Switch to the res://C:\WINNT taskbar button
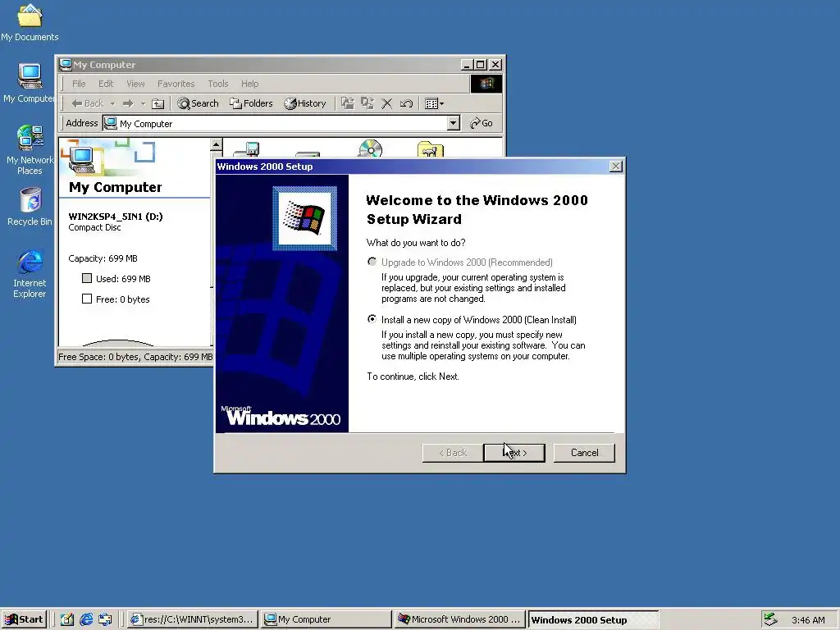Viewport: 840px width, 630px height. [x=192, y=619]
